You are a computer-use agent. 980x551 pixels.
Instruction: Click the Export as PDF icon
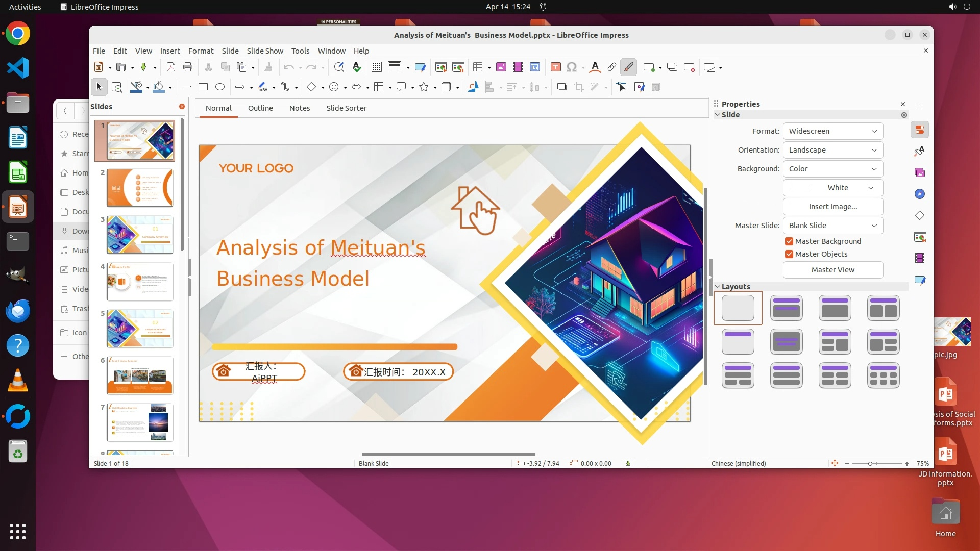tap(171, 67)
